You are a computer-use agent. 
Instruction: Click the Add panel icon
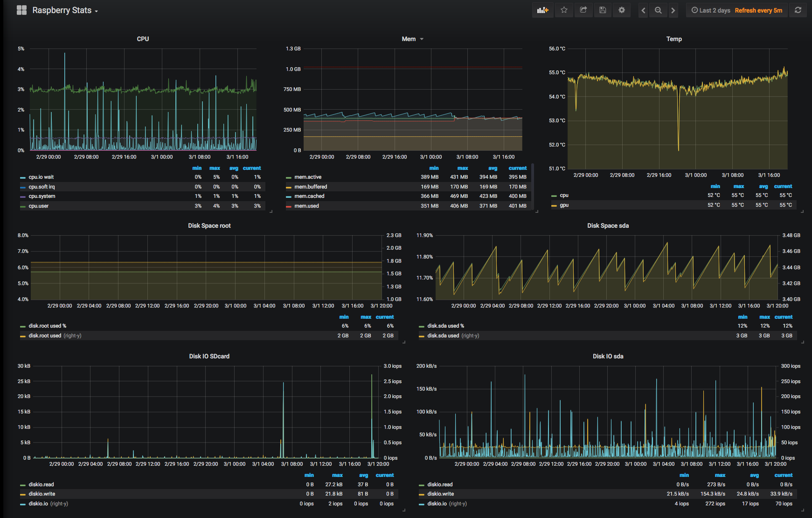click(542, 10)
